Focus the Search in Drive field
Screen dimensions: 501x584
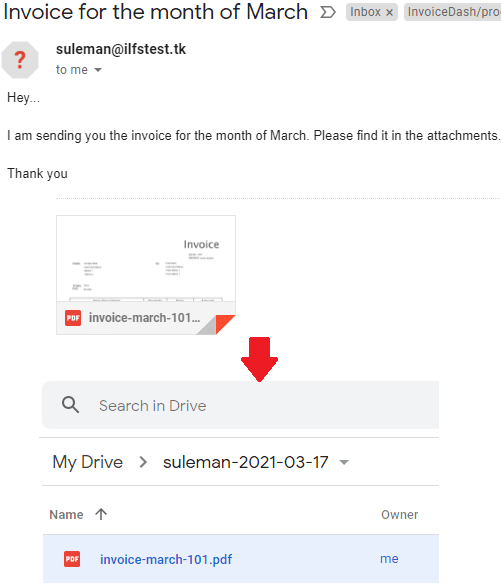pyautogui.click(x=241, y=405)
